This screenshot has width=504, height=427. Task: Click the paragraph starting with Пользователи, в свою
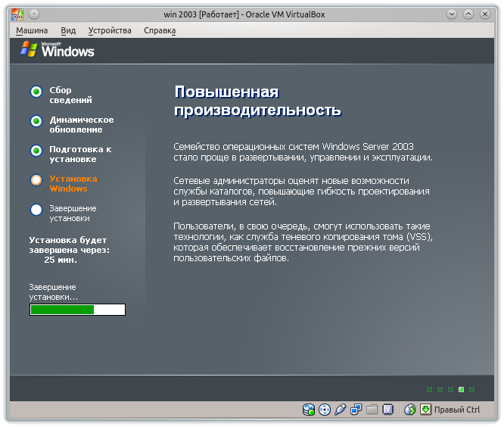[303, 242]
